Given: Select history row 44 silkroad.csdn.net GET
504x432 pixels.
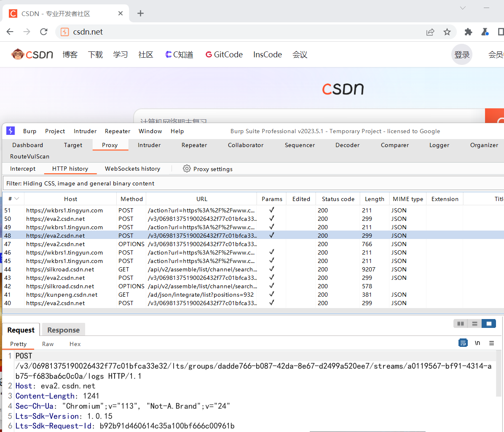Looking at the screenshot, I should coord(253,269).
